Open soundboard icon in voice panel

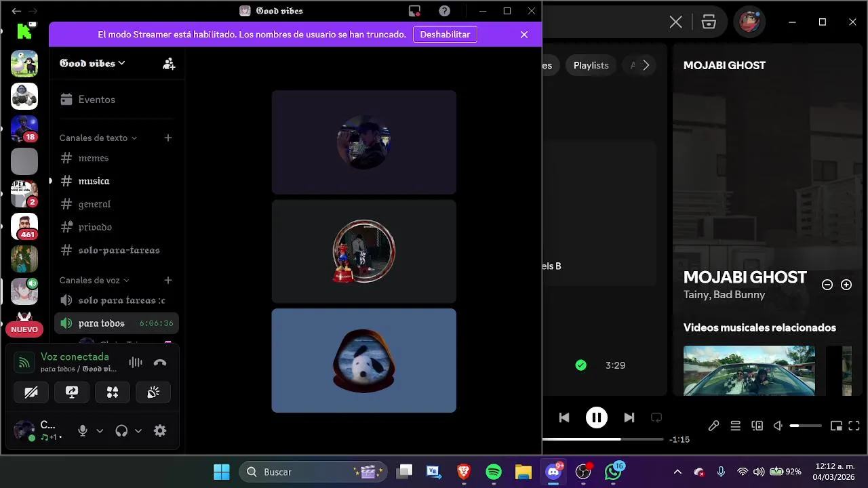point(153,392)
